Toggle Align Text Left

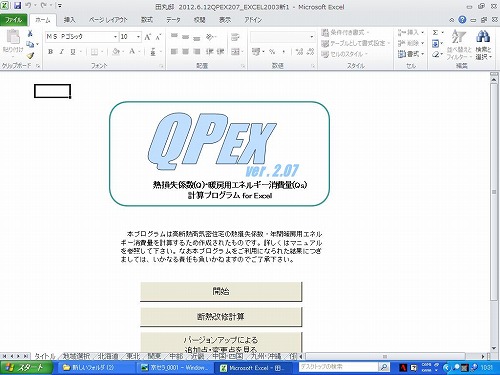pos(174,51)
